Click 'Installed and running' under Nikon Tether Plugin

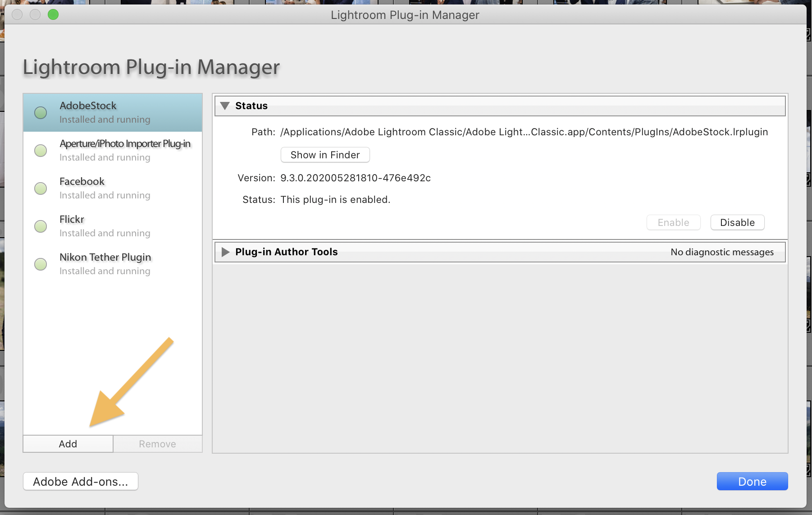(x=105, y=271)
